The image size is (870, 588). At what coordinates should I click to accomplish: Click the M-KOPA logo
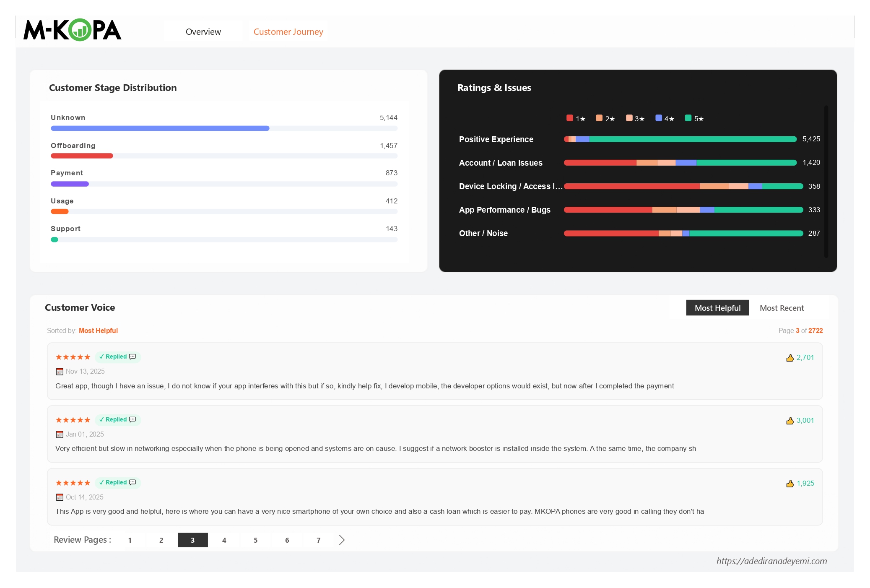pyautogui.click(x=73, y=31)
